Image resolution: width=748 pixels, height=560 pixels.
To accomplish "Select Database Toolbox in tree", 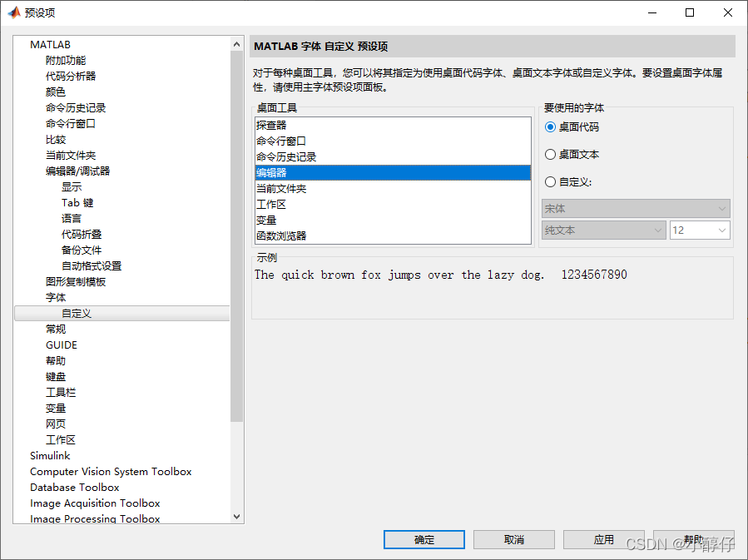I will tap(74, 487).
